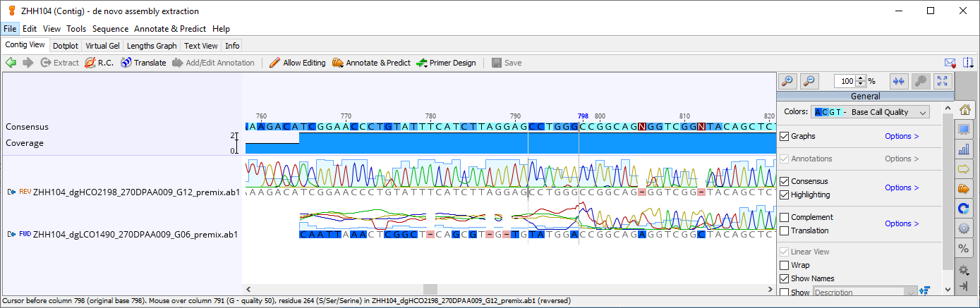Viewport: 980px width, 308px height.
Task: Select the blue circular C sidebar icon
Action: 964,209
